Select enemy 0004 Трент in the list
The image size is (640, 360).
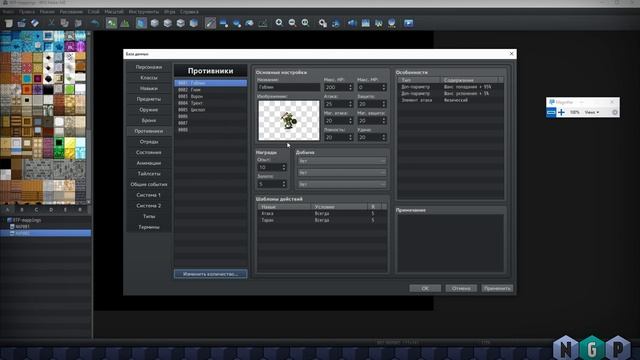click(x=211, y=103)
